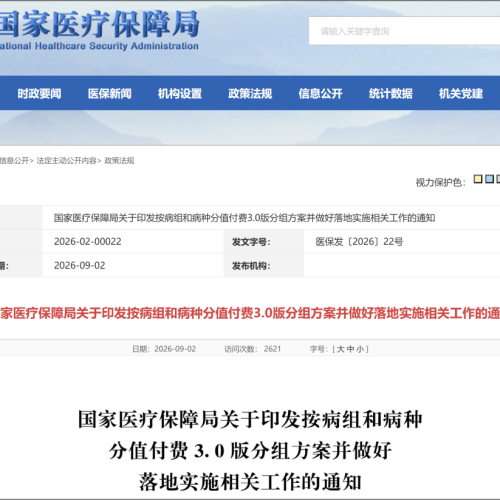
Task: Open the 政策法规 breadcrumb link
Action: click(x=119, y=161)
